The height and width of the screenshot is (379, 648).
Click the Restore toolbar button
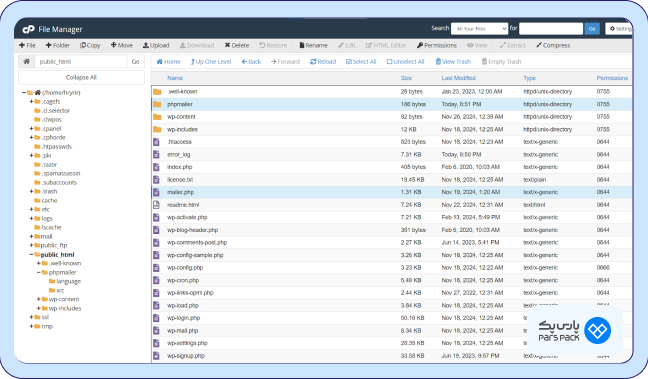click(273, 45)
